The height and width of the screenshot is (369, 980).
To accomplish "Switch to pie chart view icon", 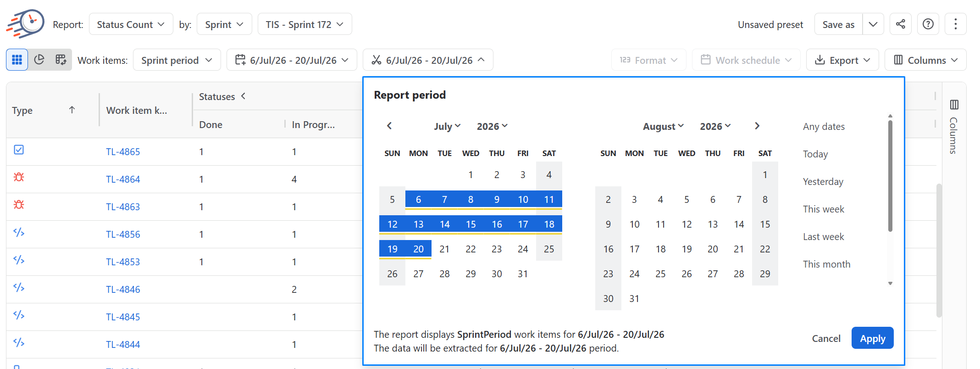I will [39, 60].
